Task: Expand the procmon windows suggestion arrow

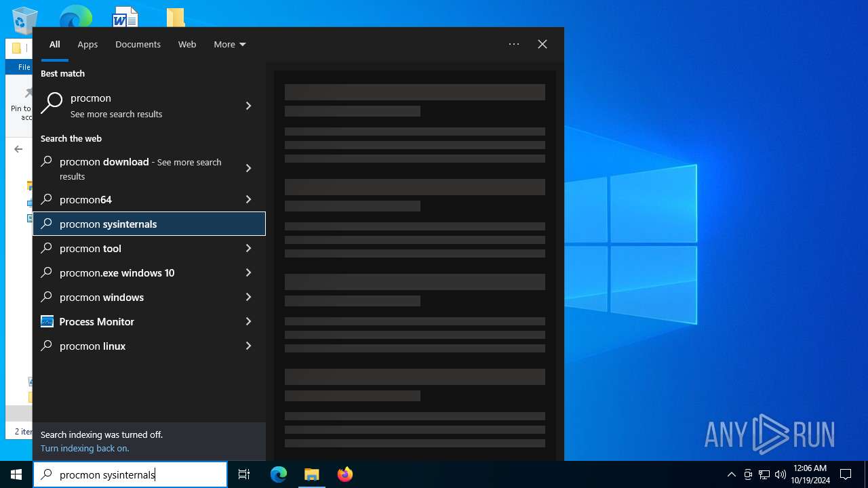Action: (x=248, y=297)
